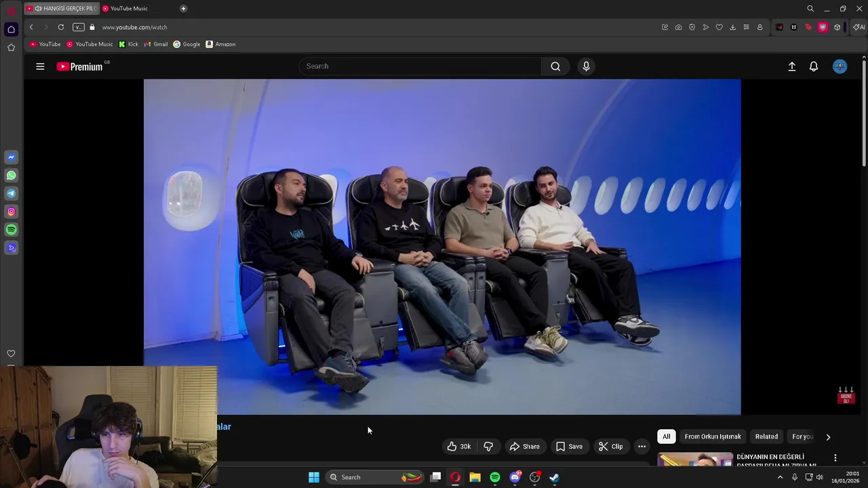Open Opera home icon in sidebar
Viewport: 868px width, 488px height.
[x=11, y=29]
